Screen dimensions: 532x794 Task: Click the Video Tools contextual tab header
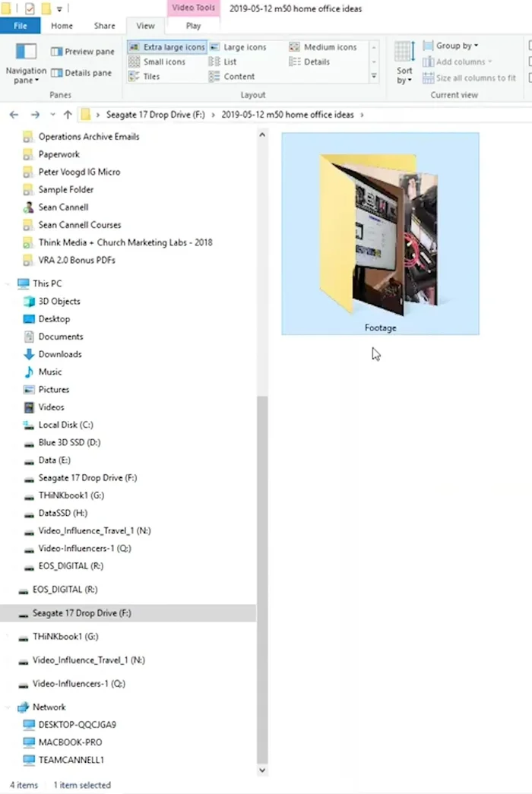[x=193, y=8]
